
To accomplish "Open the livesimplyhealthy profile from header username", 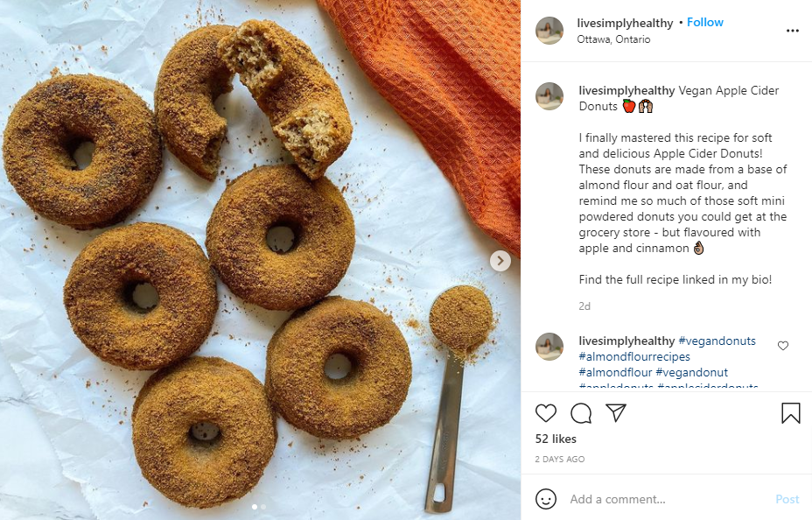I will pyautogui.click(x=626, y=23).
